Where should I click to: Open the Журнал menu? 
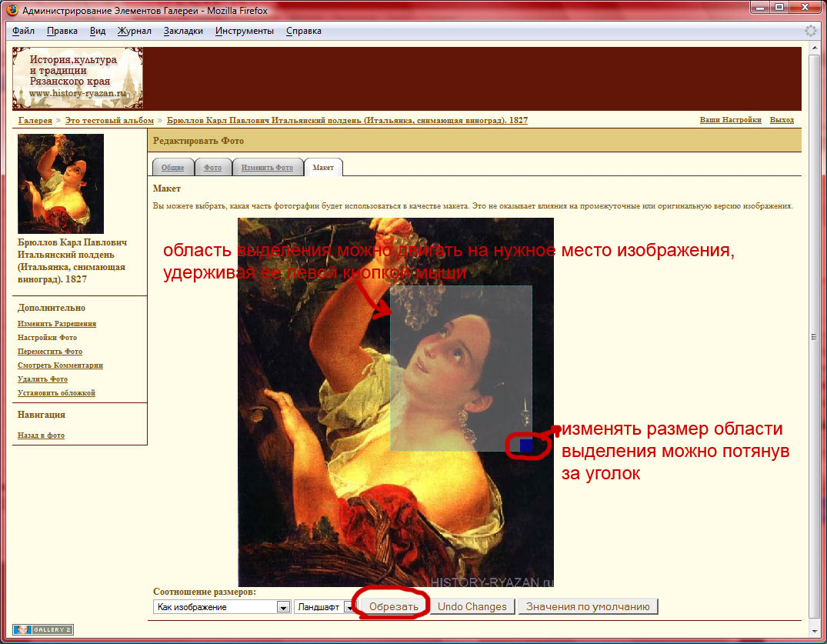tap(135, 31)
